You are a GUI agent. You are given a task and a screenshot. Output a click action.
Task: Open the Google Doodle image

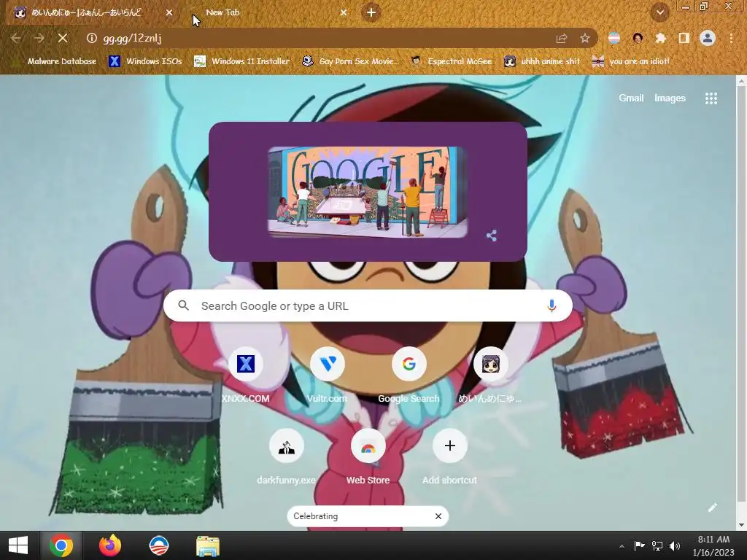click(x=368, y=192)
